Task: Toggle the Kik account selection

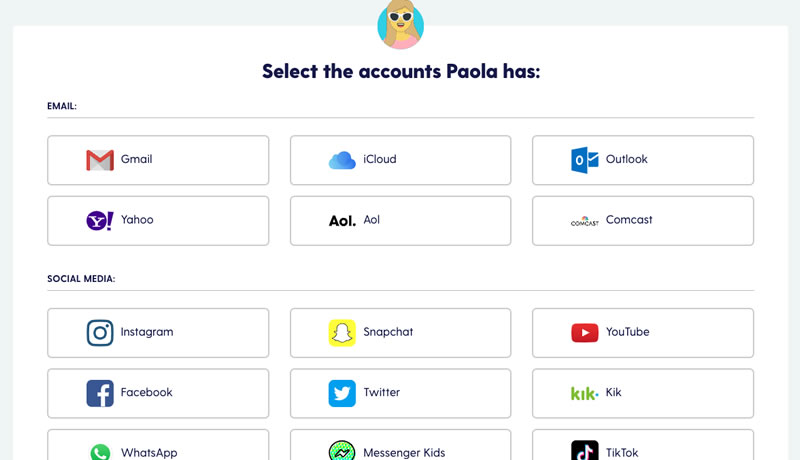Action: coord(643,393)
